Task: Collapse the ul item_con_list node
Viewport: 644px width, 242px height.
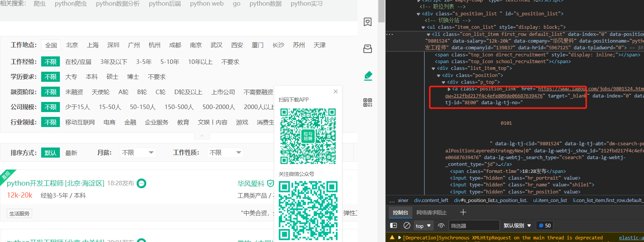Action: click(423, 27)
